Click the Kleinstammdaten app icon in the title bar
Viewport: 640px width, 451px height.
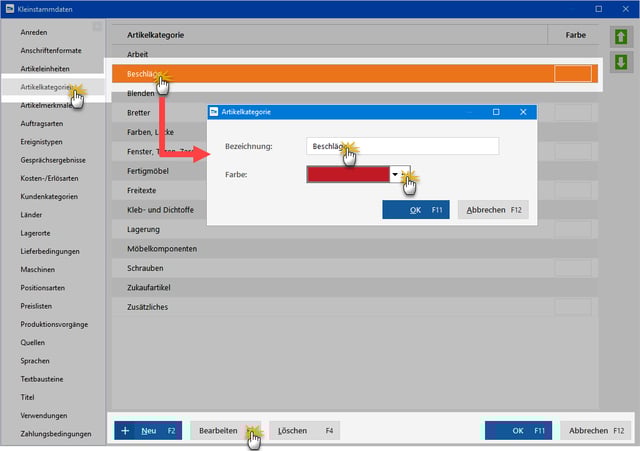9,8
